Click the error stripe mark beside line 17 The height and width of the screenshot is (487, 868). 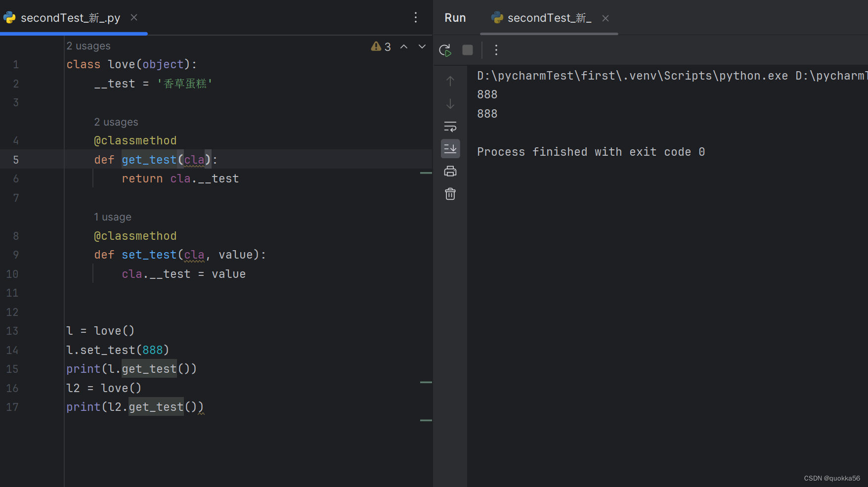pos(426,420)
